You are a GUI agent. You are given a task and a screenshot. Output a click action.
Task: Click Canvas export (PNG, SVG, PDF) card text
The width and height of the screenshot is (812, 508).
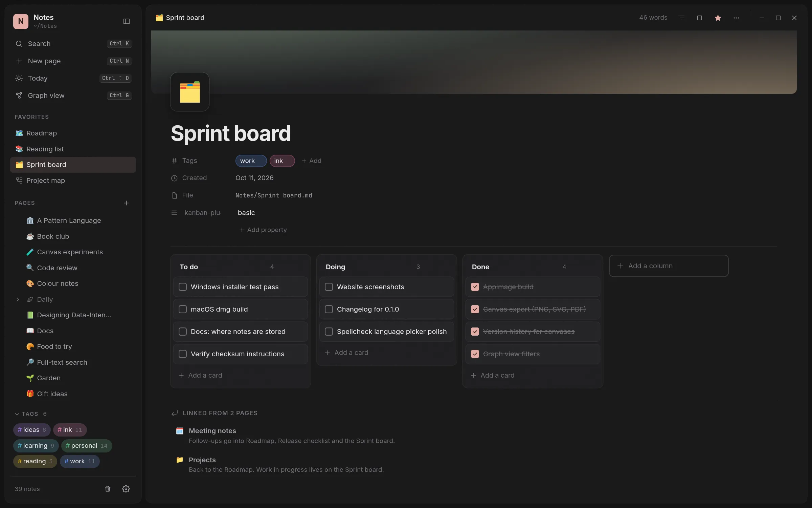535,309
